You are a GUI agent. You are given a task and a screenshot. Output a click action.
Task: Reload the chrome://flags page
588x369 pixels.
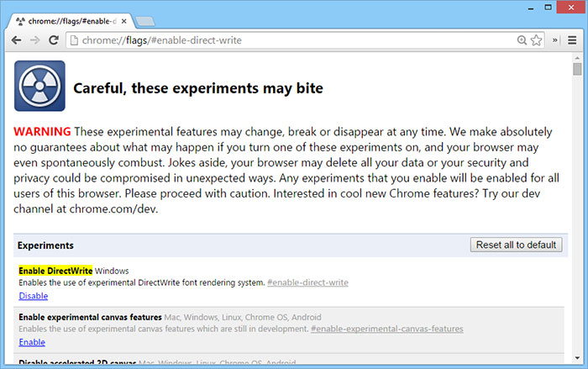click(x=53, y=40)
